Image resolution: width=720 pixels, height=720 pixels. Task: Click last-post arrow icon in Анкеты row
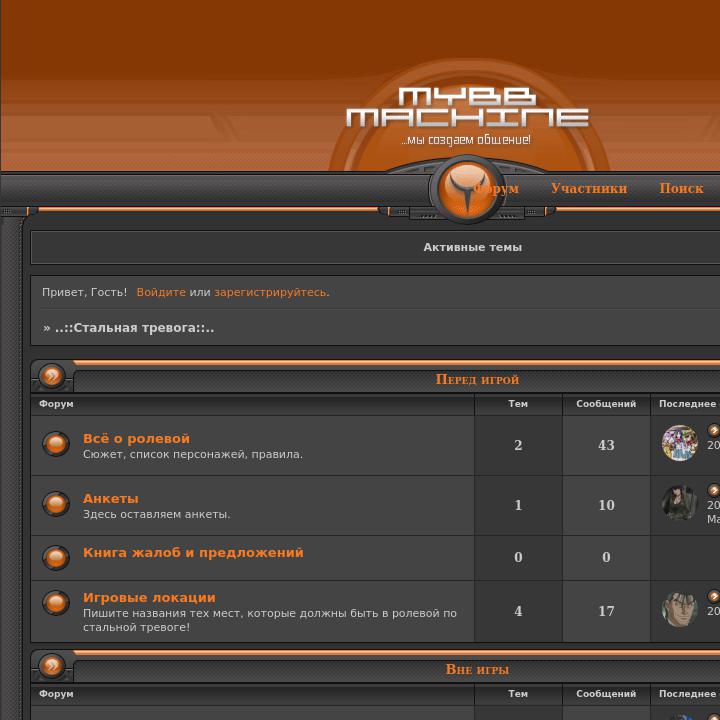pos(714,490)
